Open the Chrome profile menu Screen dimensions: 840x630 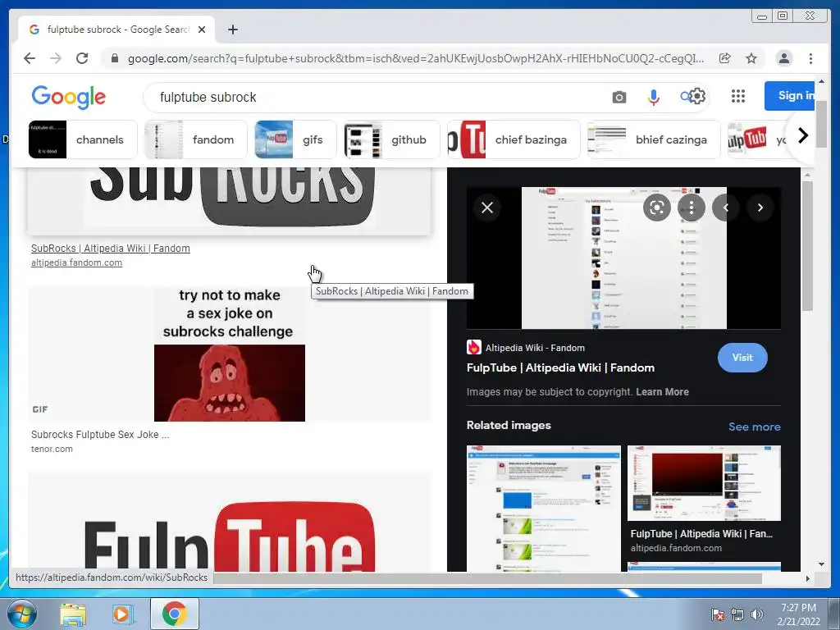click(x=783, y=58)
